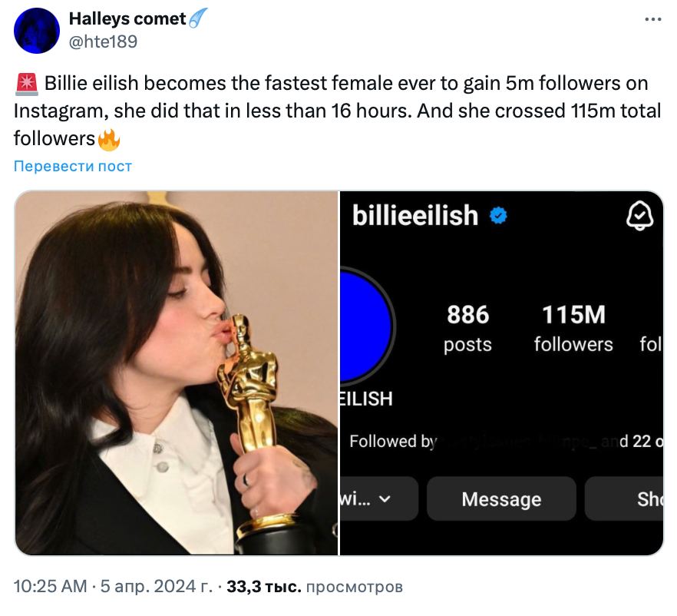
Task: Open the tweet's three-dot more menu
Action: [652, 20]
